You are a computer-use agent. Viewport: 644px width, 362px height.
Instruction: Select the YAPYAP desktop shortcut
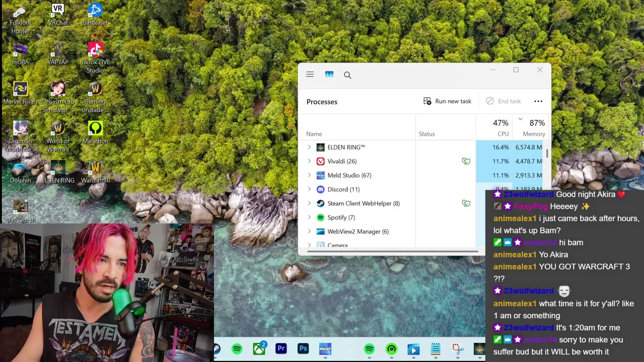tap(58, 54)
